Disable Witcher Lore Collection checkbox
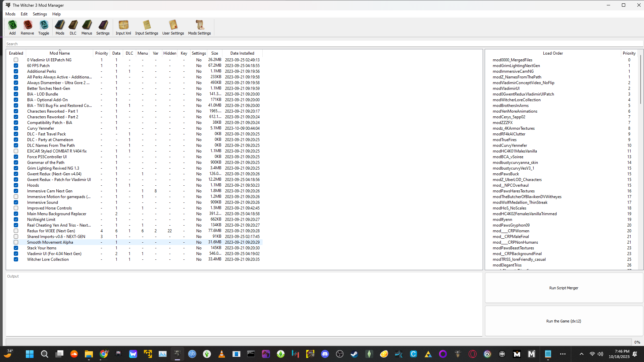Image resolution: width=644 pixels, height=362 pixels. (x=16, y=259)
